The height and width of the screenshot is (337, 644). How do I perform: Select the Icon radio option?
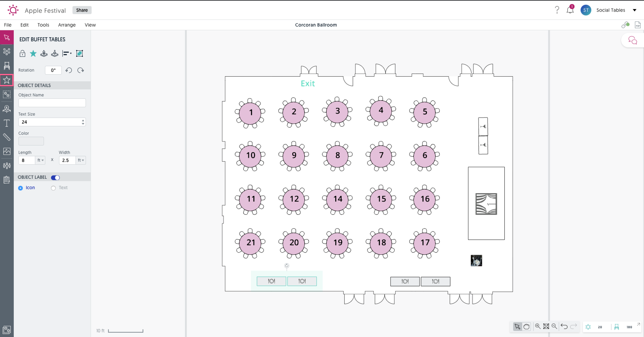pos(20,188)
